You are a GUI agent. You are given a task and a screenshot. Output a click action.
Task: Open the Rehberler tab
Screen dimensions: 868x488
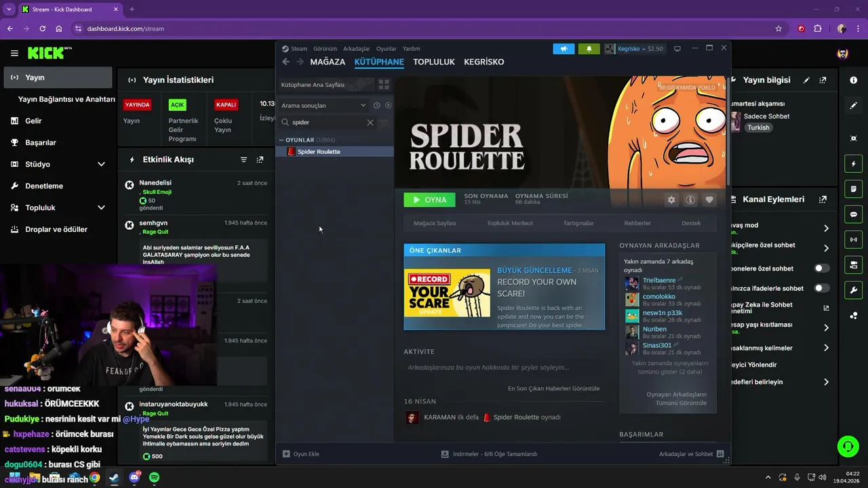tap(637, 223)
